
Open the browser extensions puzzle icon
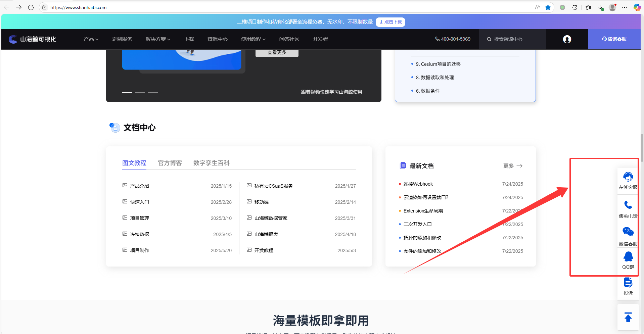575,7
